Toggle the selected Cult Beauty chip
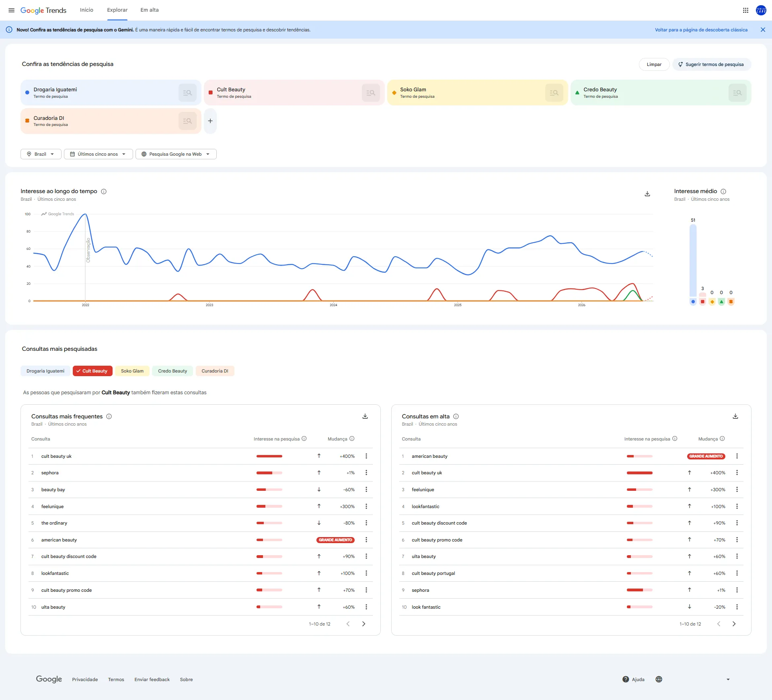772x700 pixels. click(92, 371)
